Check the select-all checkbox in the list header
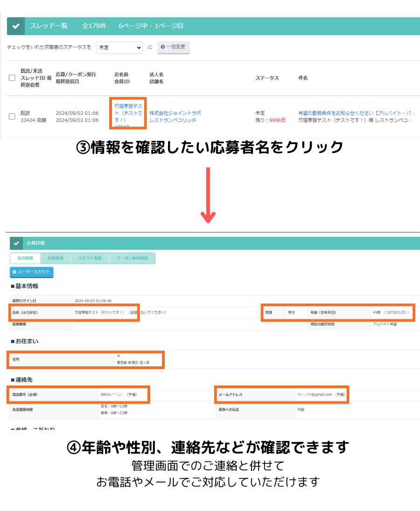 (x=12, y=77)
